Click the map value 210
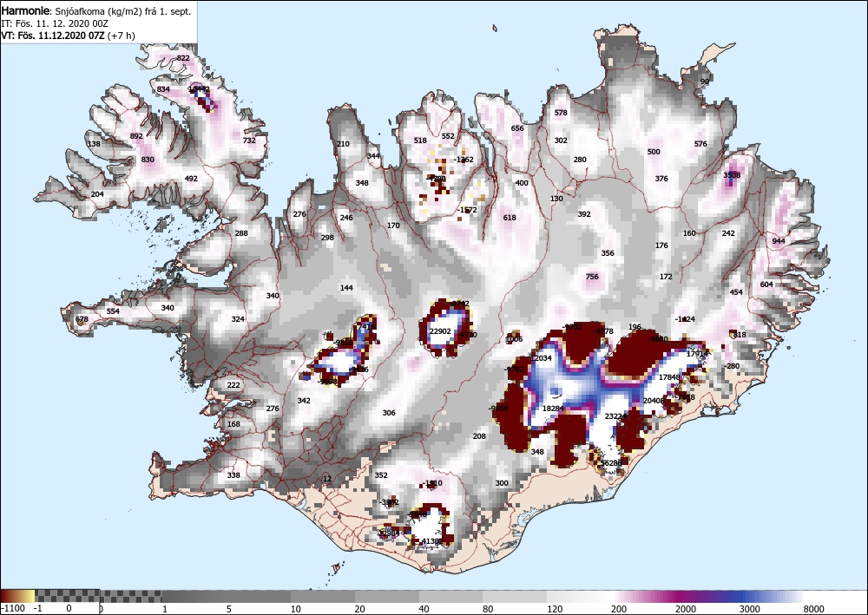 (x=343, y=144)
